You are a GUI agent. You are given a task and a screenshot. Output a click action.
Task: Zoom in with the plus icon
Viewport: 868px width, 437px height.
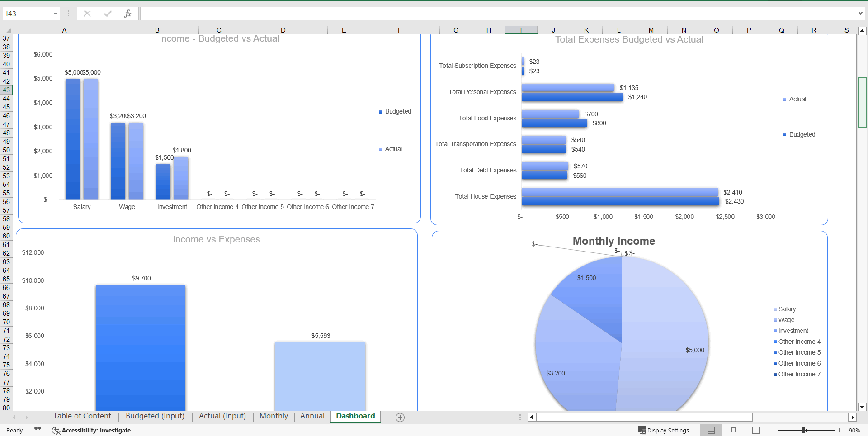(x=839, y=430)
